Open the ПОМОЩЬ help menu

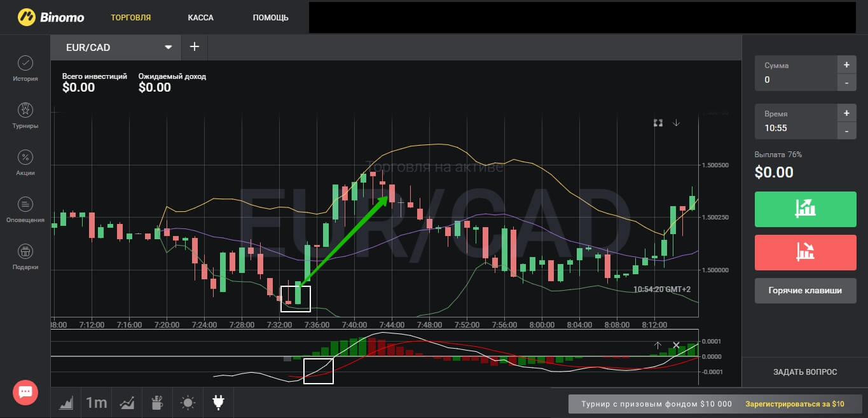point(270,17)
